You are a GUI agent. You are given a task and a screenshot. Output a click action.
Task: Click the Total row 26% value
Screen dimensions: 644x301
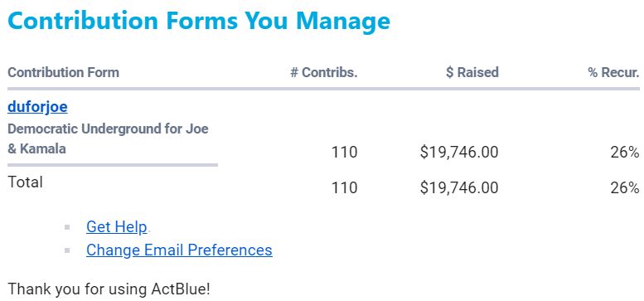625,188
